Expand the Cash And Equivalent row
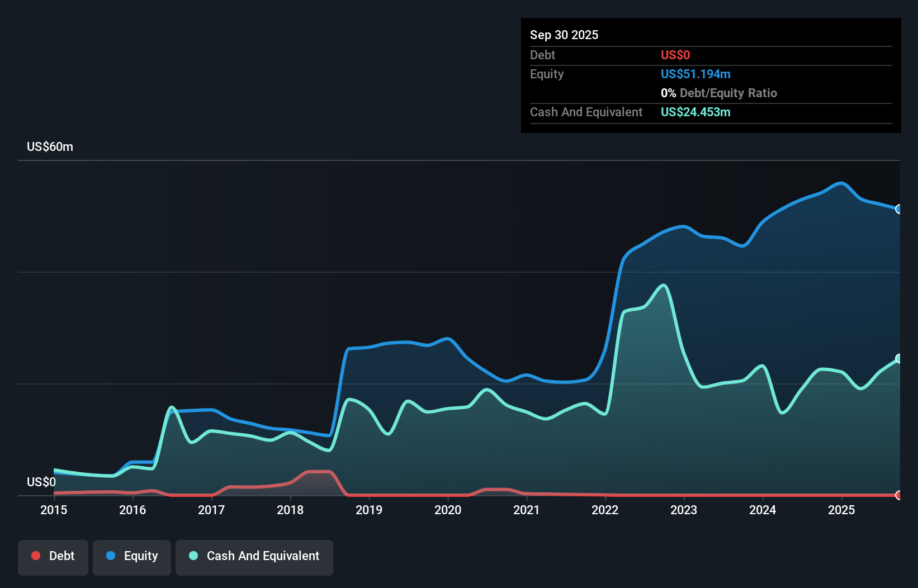The height and width of the screenshot is (588, 918). 586,112
